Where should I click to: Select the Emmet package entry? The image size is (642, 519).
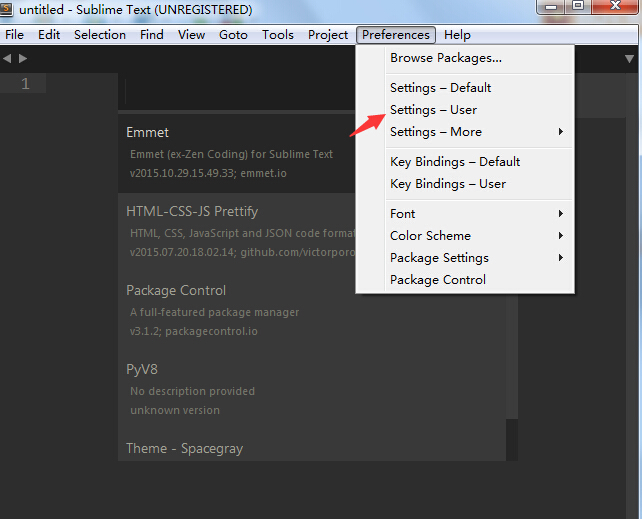click(237, 153)
